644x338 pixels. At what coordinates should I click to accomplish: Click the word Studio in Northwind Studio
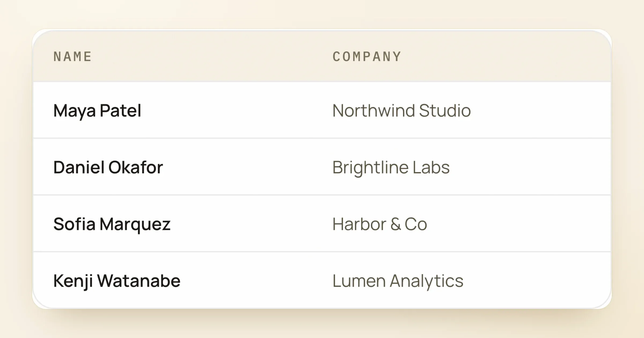tap(445, 111)
